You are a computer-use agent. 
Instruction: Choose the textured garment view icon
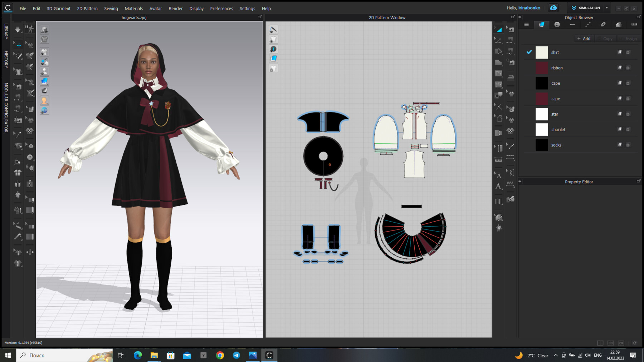(44, 81)
